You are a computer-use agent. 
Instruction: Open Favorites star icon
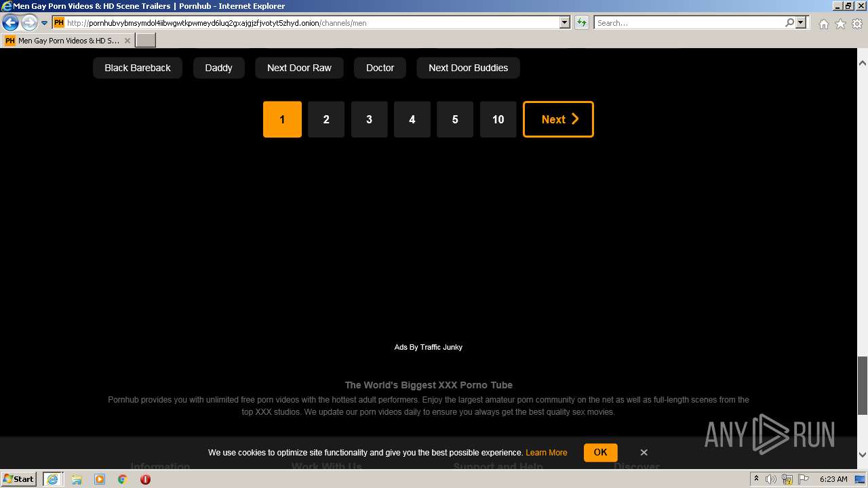coord(840,24)
